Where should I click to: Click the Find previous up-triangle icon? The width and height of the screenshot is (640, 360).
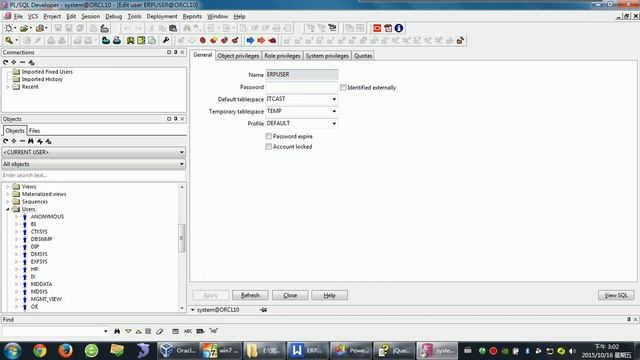[138, 331]
